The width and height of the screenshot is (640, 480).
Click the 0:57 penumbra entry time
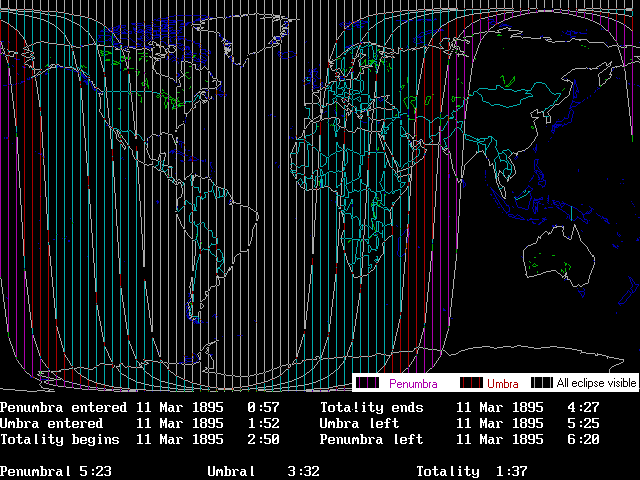coord(263,408)
